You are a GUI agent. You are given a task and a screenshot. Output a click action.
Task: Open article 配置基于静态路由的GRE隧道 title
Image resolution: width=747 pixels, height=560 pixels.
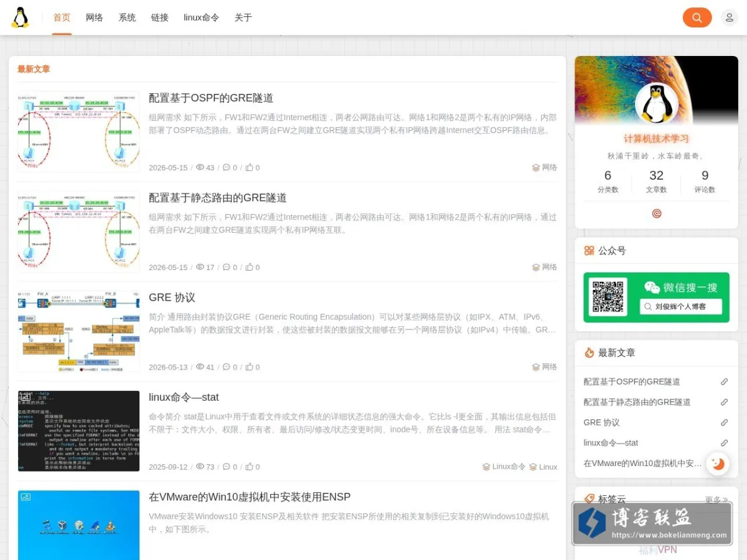point(218,198)
